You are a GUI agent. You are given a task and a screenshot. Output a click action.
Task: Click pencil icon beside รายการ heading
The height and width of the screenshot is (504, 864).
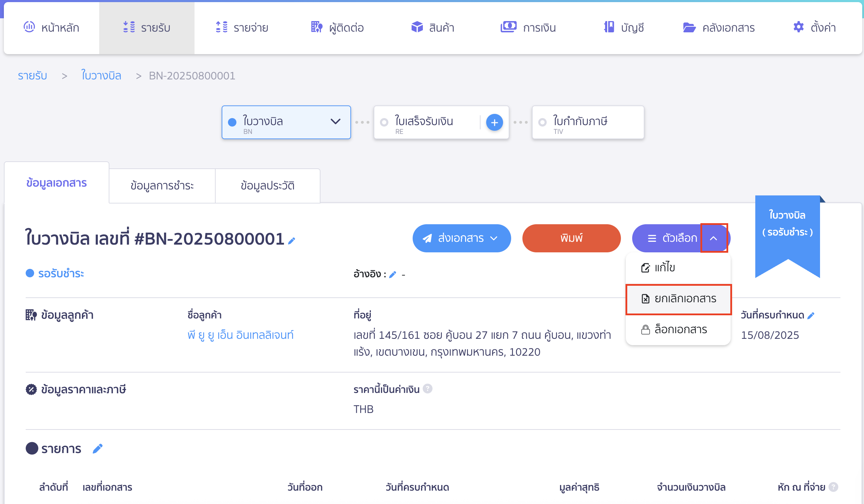pyautogui.click(x=98, y=448)
